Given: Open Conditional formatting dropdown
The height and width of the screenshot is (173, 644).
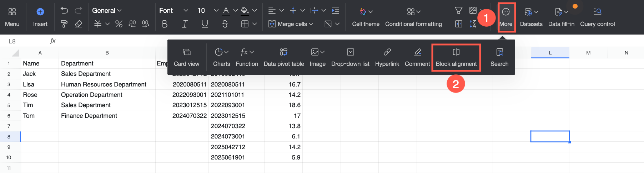Looking at the screenshot, I should [413, 17].
